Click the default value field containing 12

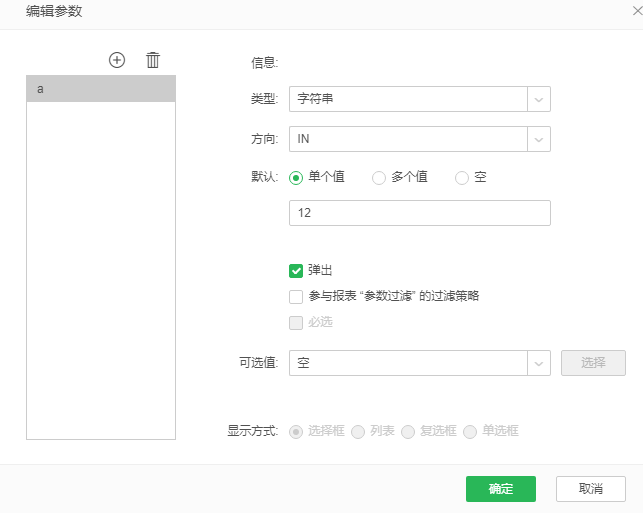point(419,213)
